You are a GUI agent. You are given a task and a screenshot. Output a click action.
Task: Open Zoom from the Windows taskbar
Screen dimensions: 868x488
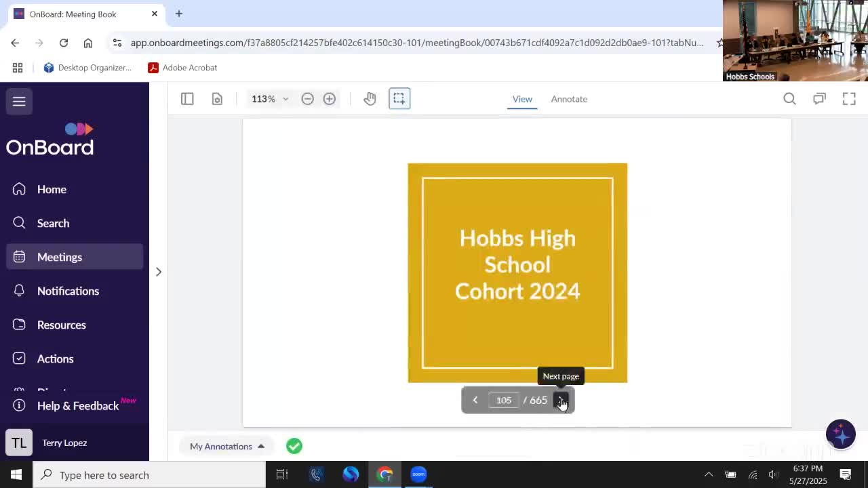[418, 474]
